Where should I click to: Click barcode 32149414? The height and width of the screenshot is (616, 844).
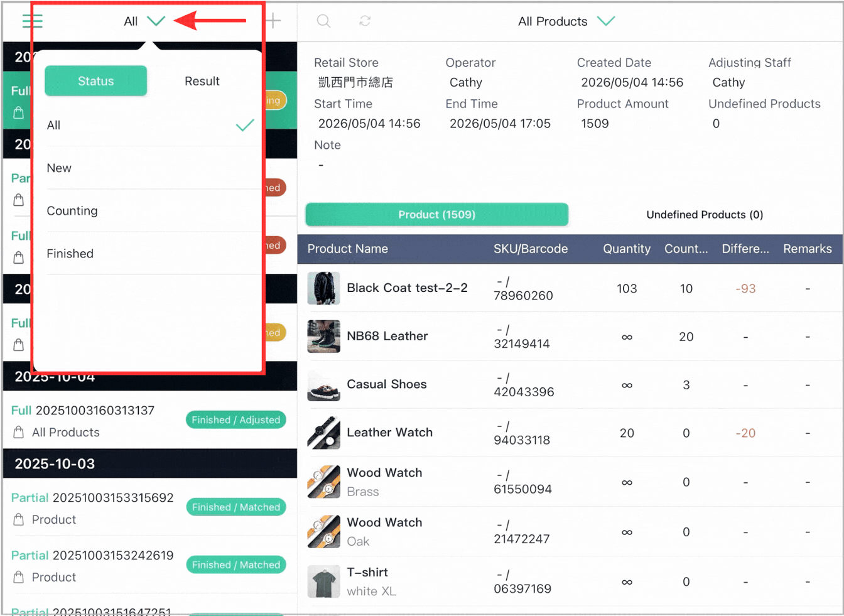click(x=522, y=344)
